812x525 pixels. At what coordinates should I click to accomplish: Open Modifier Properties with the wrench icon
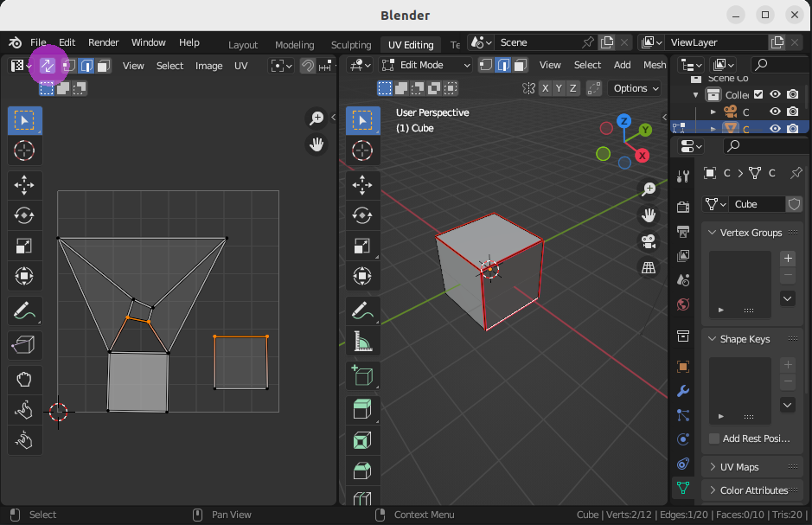pyautogui.click(x=682, y=392)
